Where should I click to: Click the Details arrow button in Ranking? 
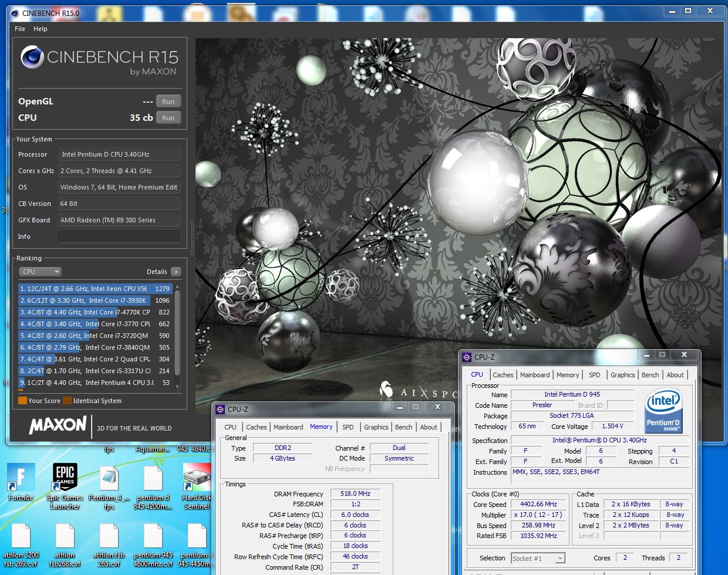(x=176, y=272)
